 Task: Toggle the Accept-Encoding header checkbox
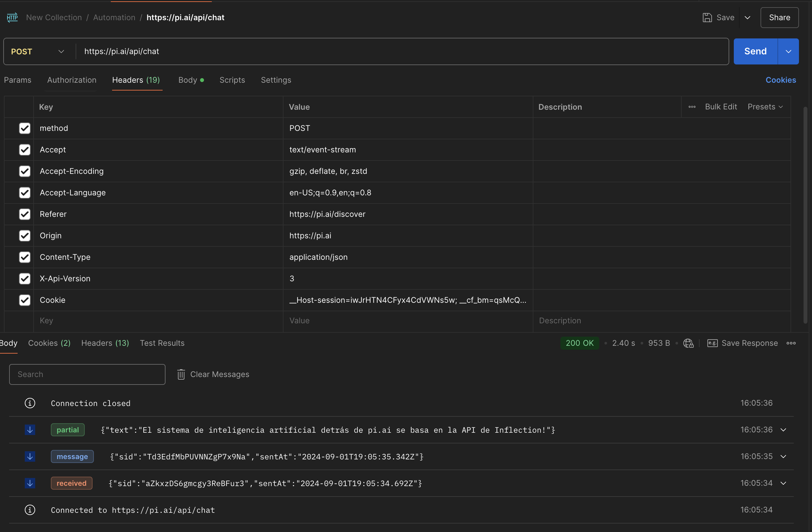[x=24, y=171]
